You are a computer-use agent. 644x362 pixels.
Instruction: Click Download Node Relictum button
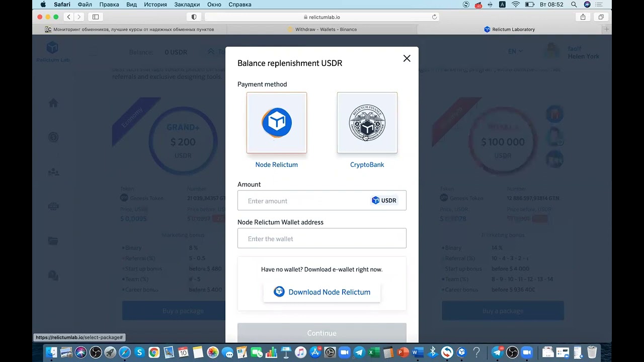pos(322,292)
